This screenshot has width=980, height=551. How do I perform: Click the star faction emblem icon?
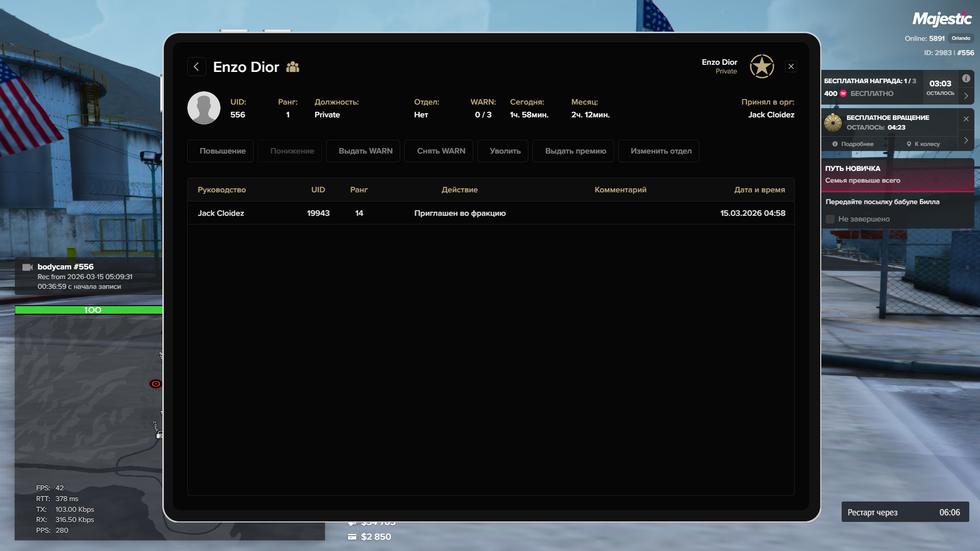coord(762,66)
